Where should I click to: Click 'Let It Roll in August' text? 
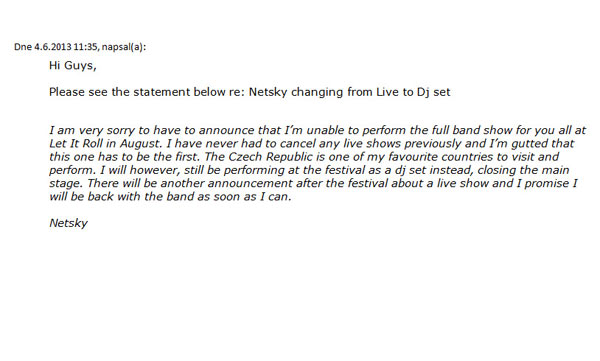[104, 144]
